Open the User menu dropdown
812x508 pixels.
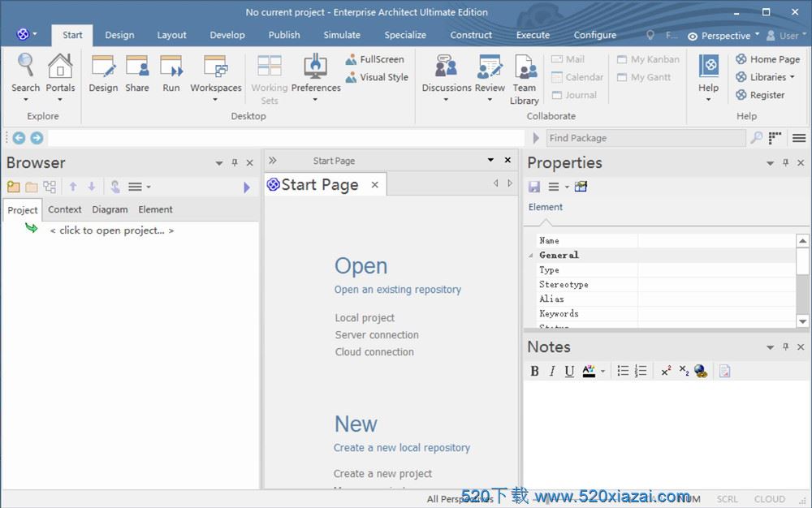click(x=786, y=36)
